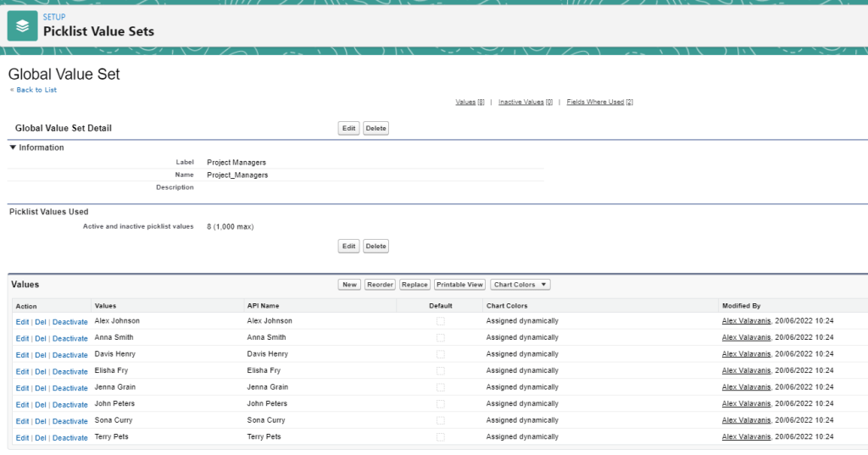Click the Picklist Value Sets setup icon
868x455 pixels.
click(23, 25)
